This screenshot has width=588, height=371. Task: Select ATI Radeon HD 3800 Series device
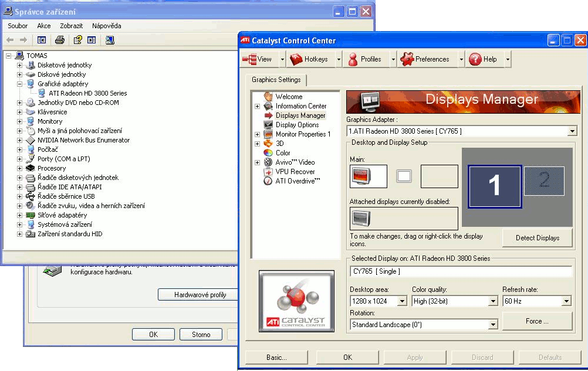[x=88, y=93]
